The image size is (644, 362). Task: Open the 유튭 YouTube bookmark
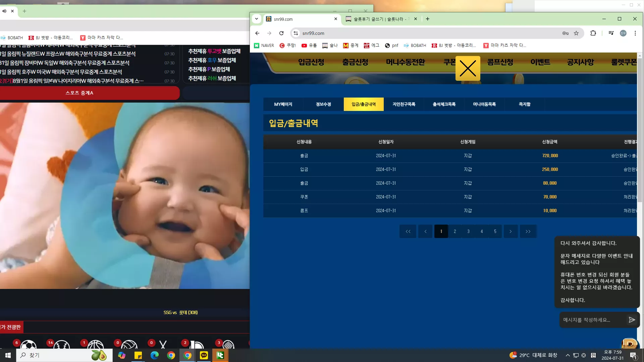(x=309, y=46)
